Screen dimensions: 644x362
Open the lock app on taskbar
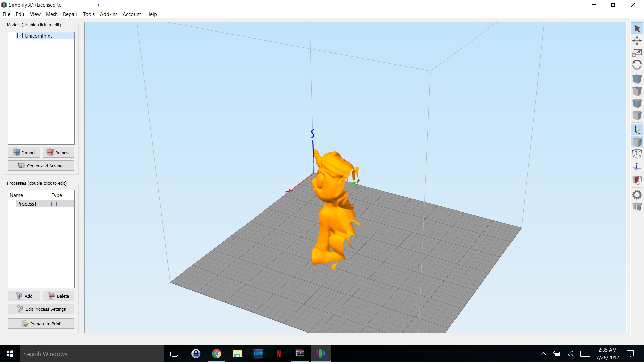pos(196,354)
